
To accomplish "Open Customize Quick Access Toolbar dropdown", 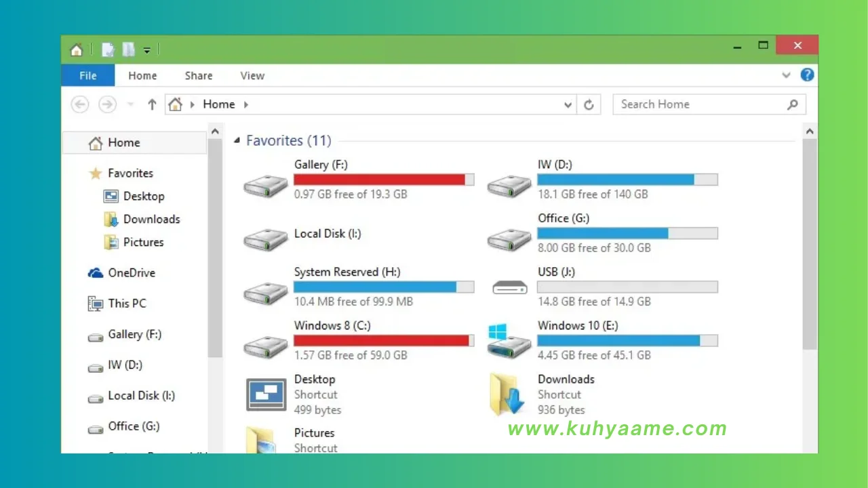I will tap(146, 50).
